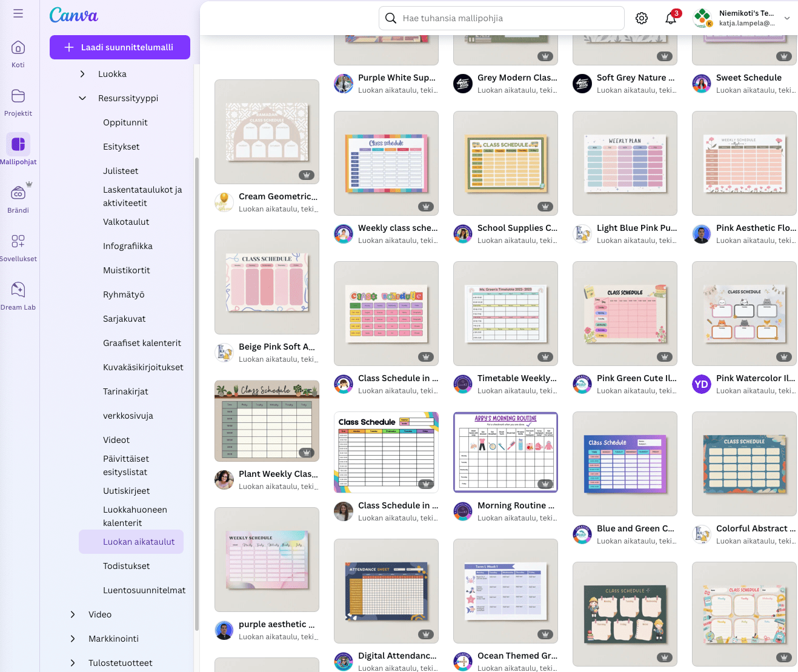
Task: Select Luokan aikataulut item
Action: coord(131,542)
